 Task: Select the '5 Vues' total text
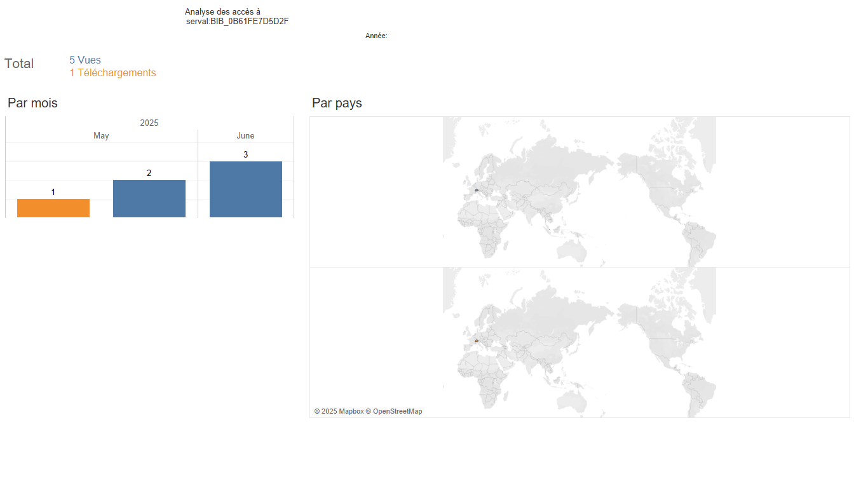click(85, 60)
